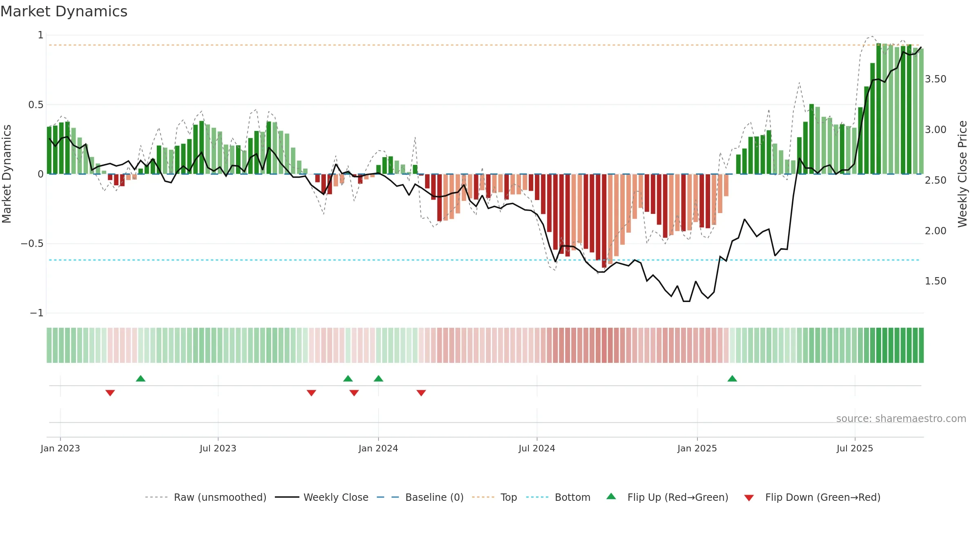The height and width of the screenshot is (551, 980).
Task: Toggle the Baseline (0) legend entry
Action: click(x=420, y=497)
